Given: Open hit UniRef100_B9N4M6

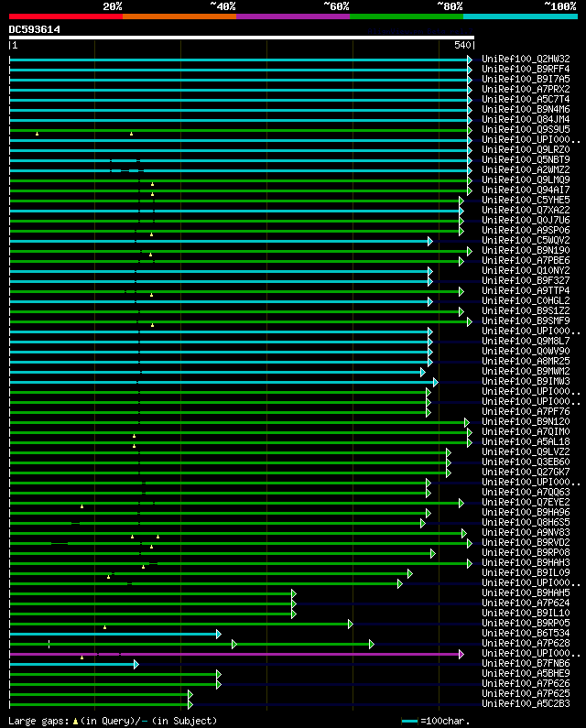Looking at the screenshot, I should (x=526, y=110).
